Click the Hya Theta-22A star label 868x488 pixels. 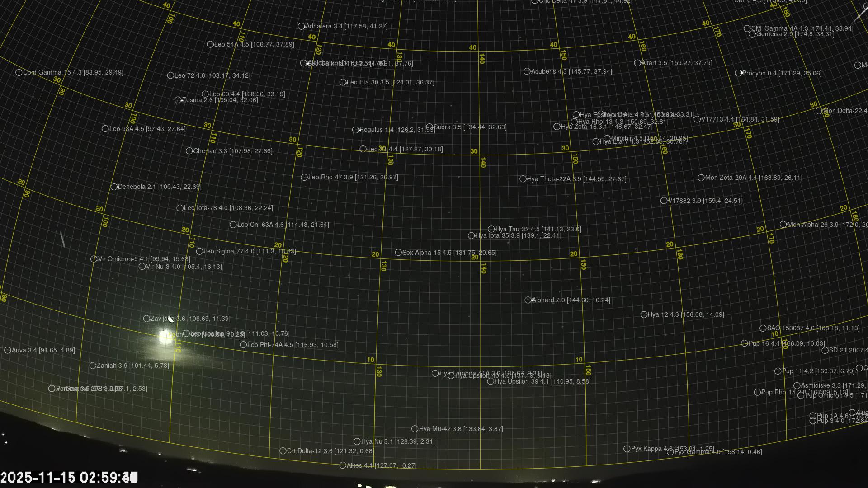(576, 179)
